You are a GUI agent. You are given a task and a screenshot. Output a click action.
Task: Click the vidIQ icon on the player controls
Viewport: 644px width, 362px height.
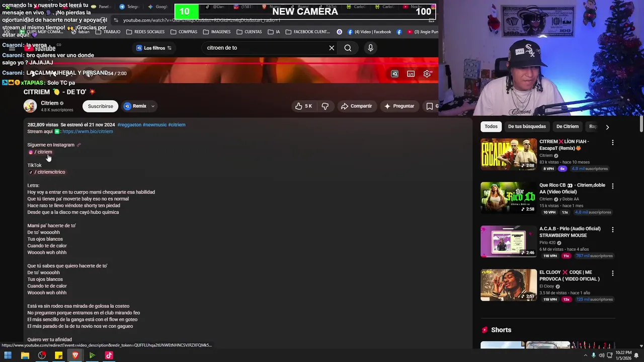[x=395, y=74]
